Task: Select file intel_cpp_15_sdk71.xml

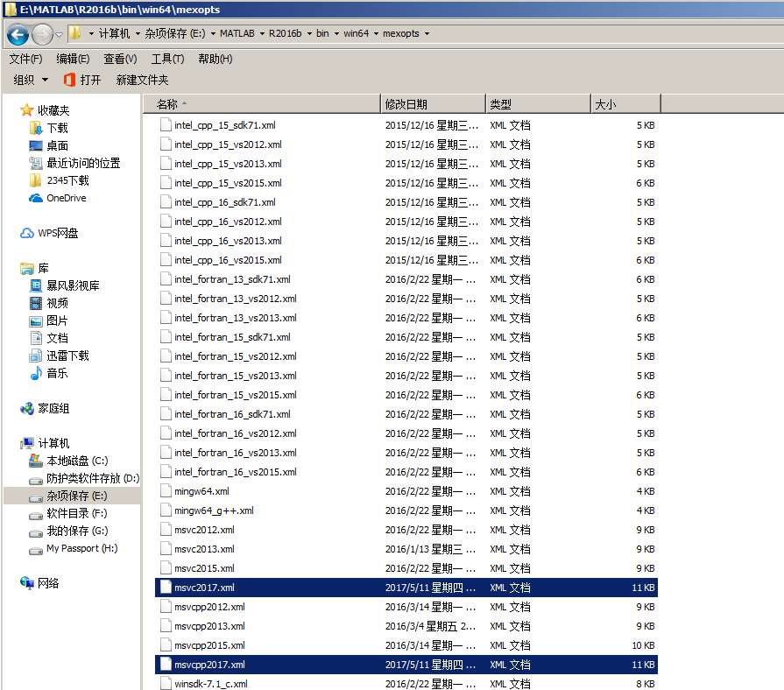Action: pyautogui.click(x=406, y=125)
